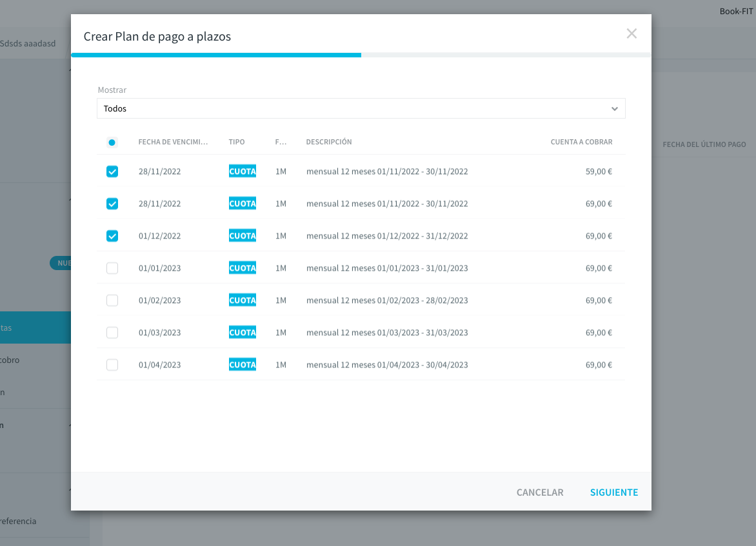Open the cobro item in background sidebar

(x=10, y=360)
